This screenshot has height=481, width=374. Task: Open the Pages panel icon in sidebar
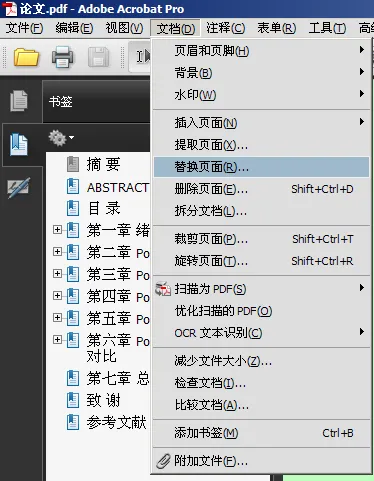pos(19,100)
